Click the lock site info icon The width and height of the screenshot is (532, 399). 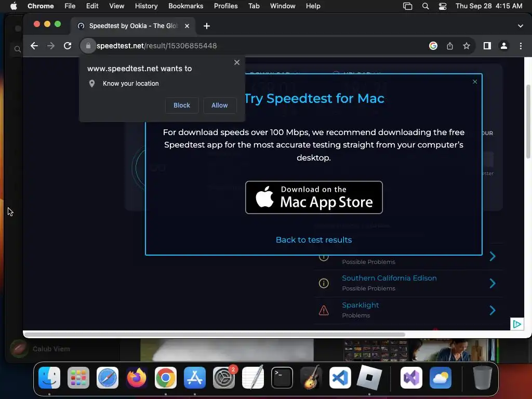[x=88, y=46]
